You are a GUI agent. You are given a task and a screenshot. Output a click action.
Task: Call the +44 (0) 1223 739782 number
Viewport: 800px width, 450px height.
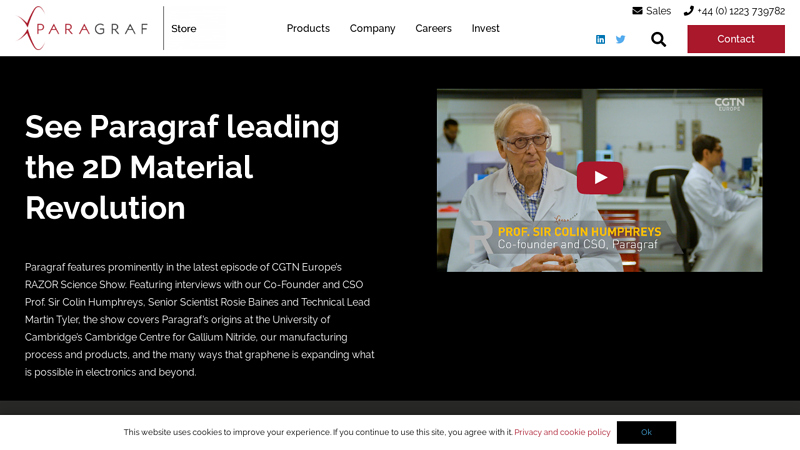click(741, 11)
